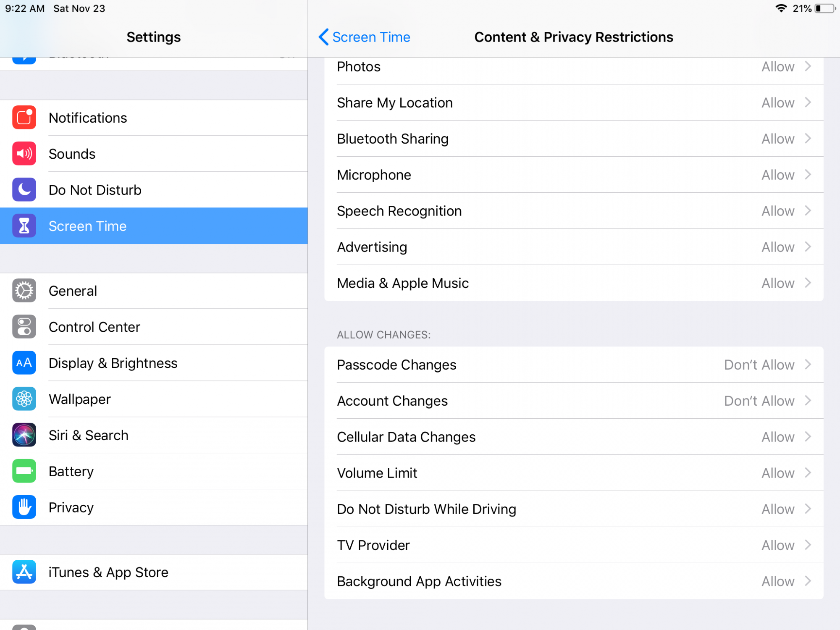Tap the Sounds speaker icon
840x630 pixels.
[x=24, y=154]
